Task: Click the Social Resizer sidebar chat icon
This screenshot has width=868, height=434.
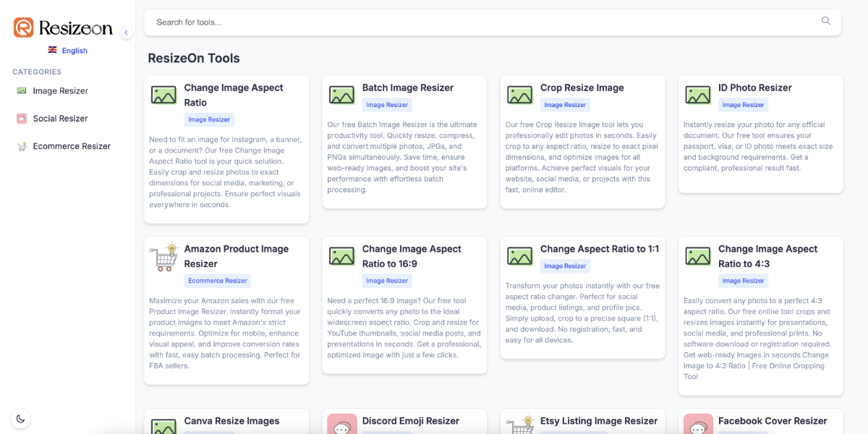Action: (22, 119)
